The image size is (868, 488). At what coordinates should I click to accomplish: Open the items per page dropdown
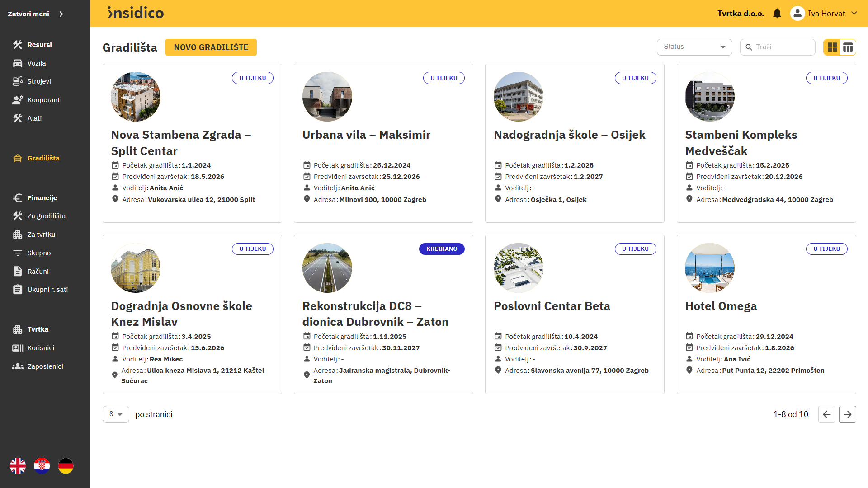click(x=116, y=414)
